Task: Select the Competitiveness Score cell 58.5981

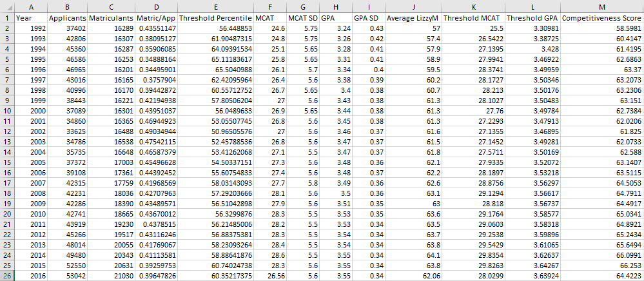Action: pos(601,28)
